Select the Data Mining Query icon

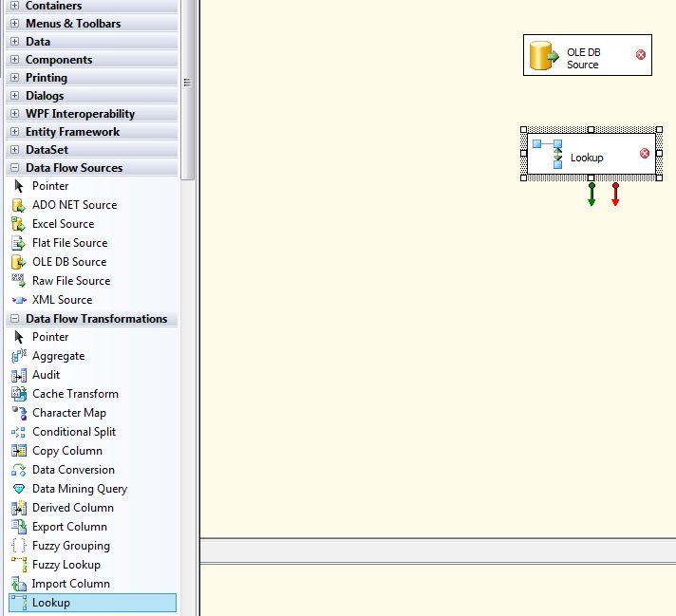[19, 489]
